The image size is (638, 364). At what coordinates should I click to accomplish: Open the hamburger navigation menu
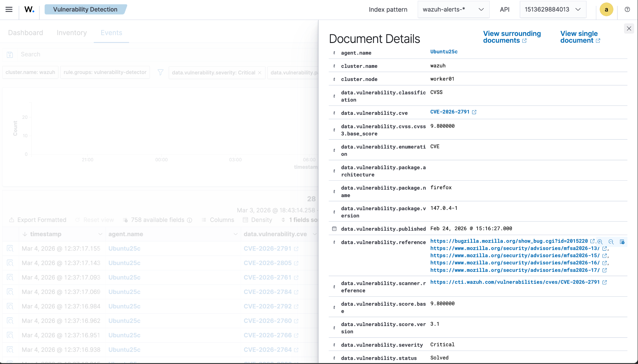point(9,9)
